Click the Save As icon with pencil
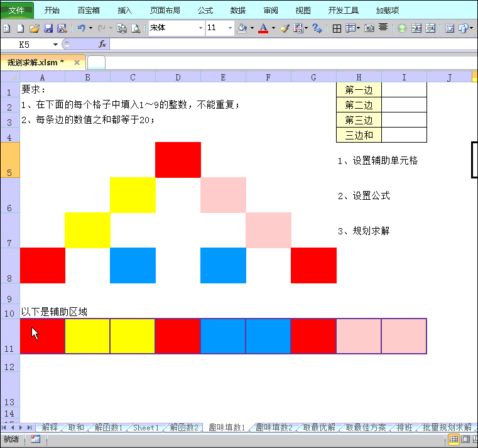The height and width of the screenshot is (448, 478). point(62,28)
